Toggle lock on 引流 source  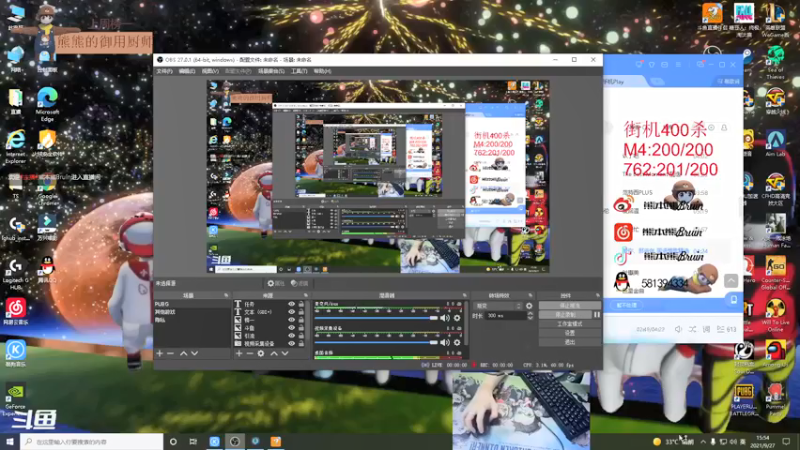tap(301, 336)
